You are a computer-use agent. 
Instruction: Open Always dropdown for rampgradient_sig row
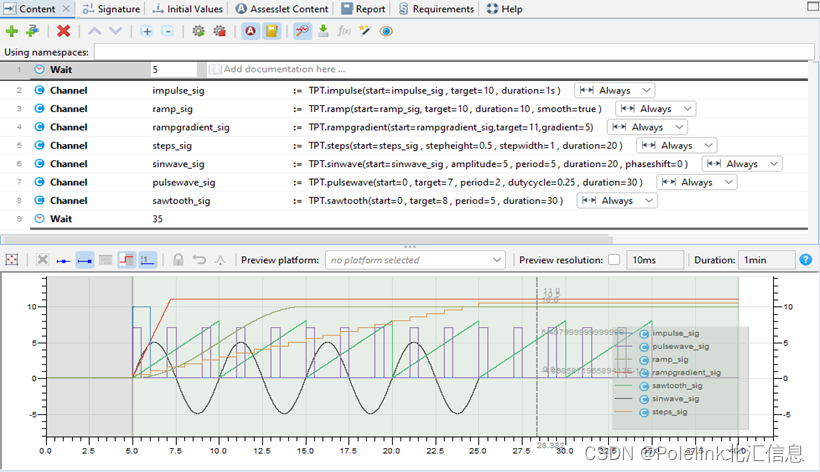pyautogui.click(x=647, y=127)
